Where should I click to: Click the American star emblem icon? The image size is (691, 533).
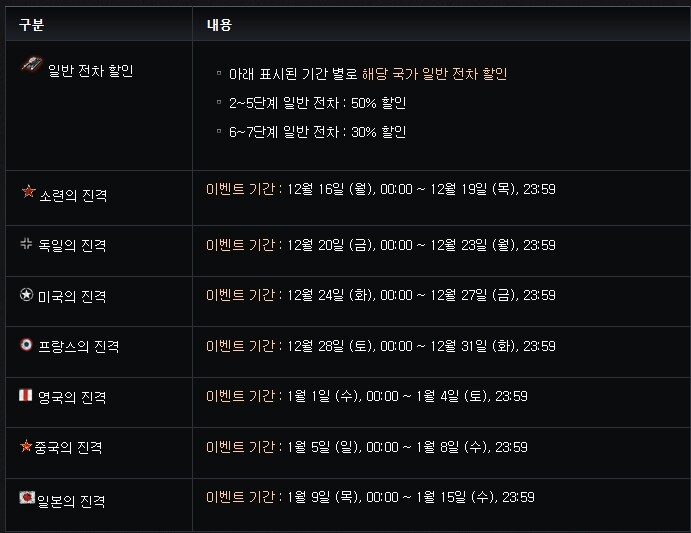26,294
